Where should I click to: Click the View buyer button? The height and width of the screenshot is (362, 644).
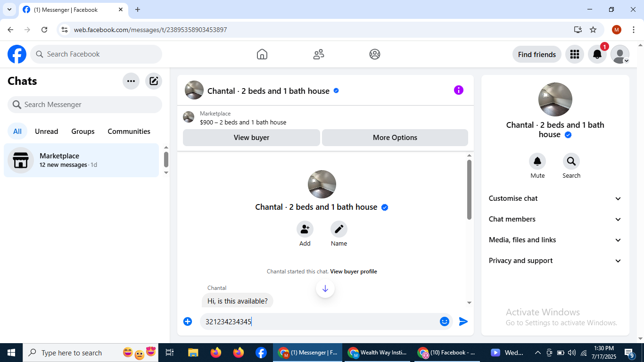[252, 138]
